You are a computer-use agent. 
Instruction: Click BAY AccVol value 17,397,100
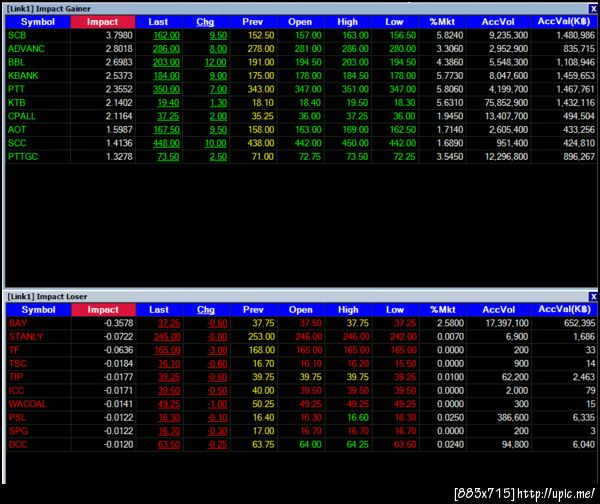coord(507,323)
